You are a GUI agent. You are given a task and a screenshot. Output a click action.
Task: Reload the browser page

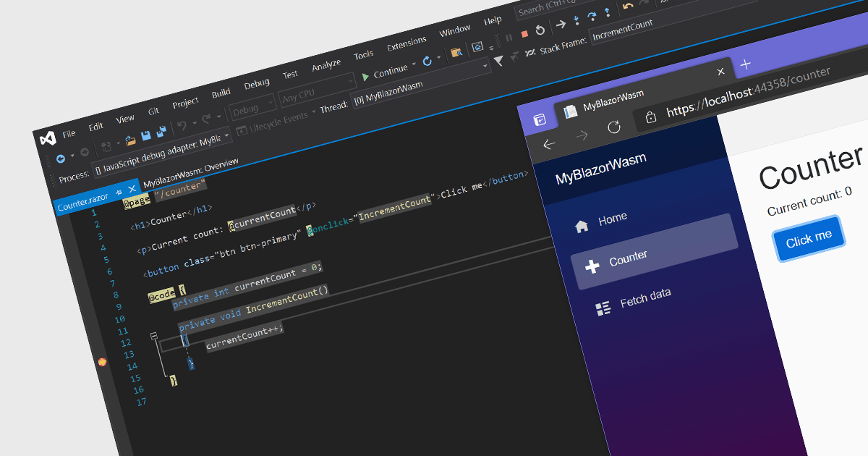pyautogui.click(x=613, y=127)
